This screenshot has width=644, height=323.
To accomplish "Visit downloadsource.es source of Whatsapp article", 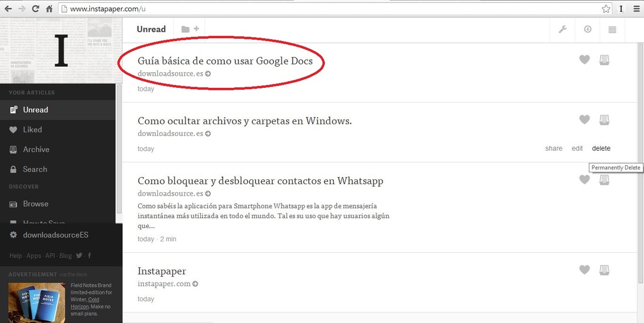I will click(174, 193).
